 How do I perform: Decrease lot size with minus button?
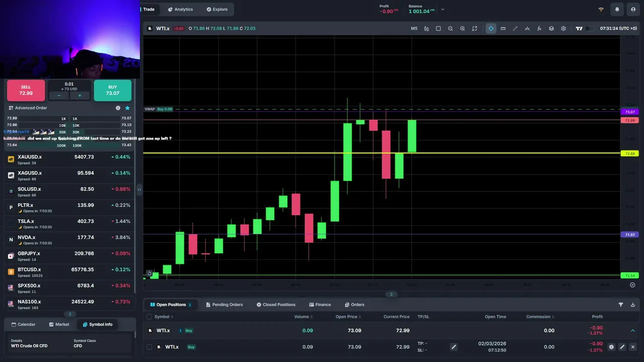click(59, 96)
